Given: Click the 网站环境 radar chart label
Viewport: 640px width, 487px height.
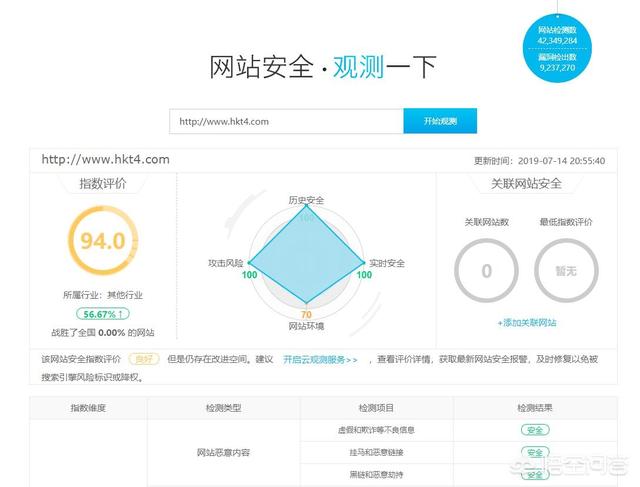Looking at the screenshot, I should (306, 326).
